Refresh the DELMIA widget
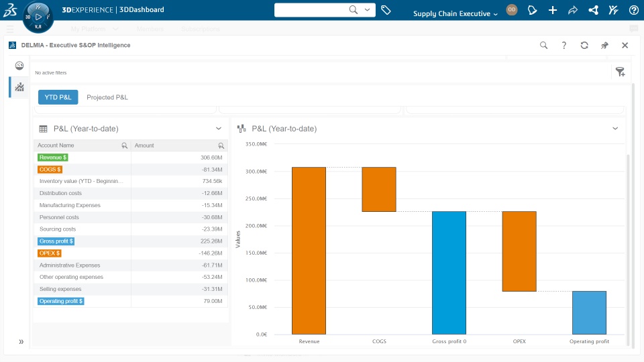This screenshot has width=644, height=362. pos(584,45)
